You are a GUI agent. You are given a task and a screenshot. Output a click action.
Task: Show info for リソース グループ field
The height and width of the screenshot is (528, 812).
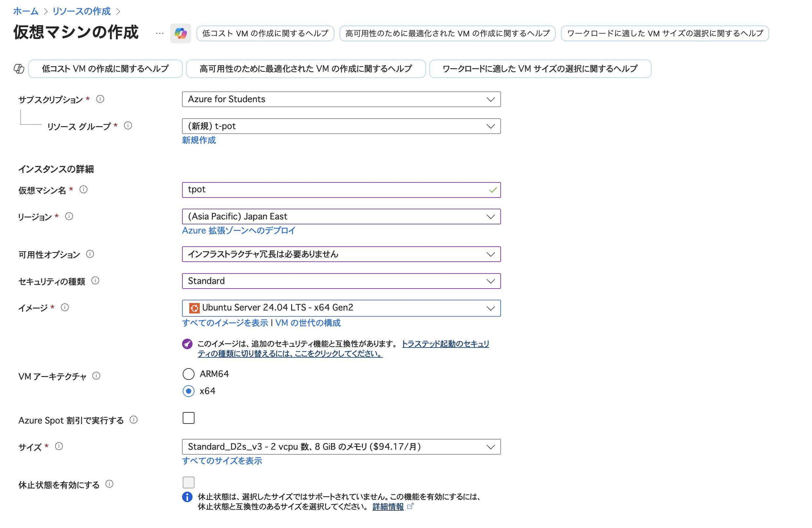(x=128, y=126)
